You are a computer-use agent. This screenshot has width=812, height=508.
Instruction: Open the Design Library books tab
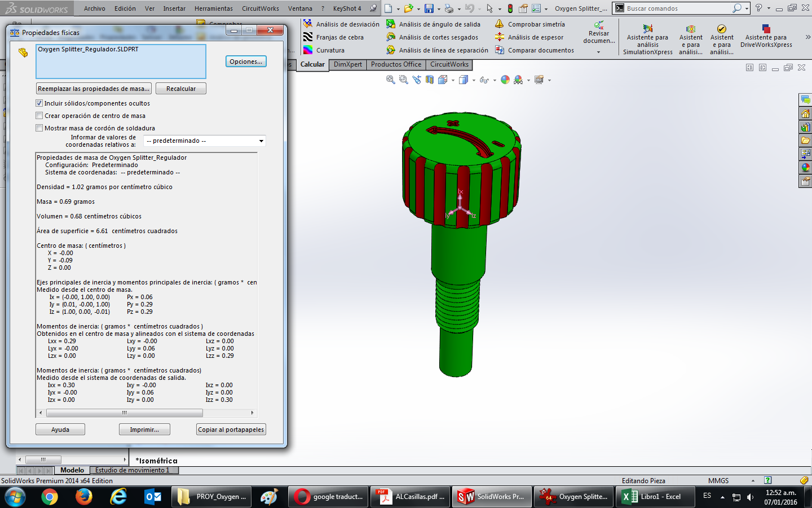coord(805,127)
